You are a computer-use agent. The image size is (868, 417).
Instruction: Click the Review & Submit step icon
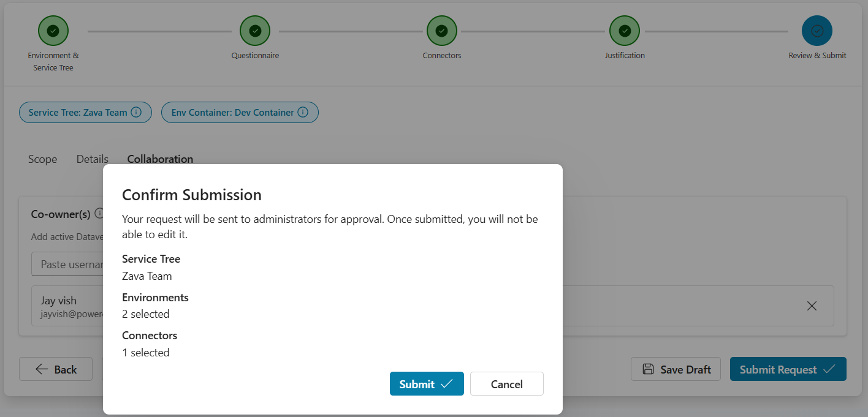click(x=817, y=31)
